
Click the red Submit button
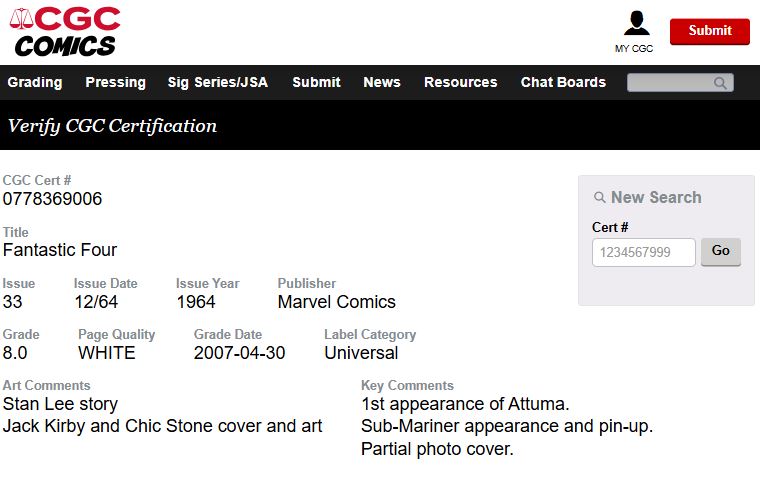709,31
